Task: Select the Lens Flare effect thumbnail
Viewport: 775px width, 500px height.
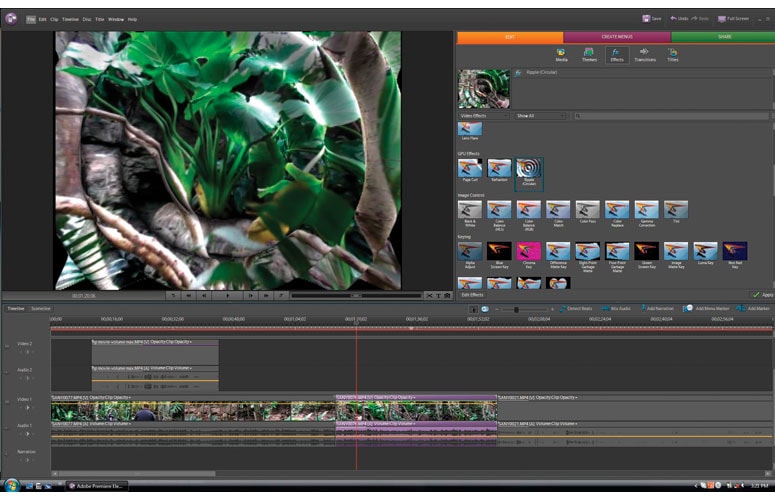Action: click(470, 130)
